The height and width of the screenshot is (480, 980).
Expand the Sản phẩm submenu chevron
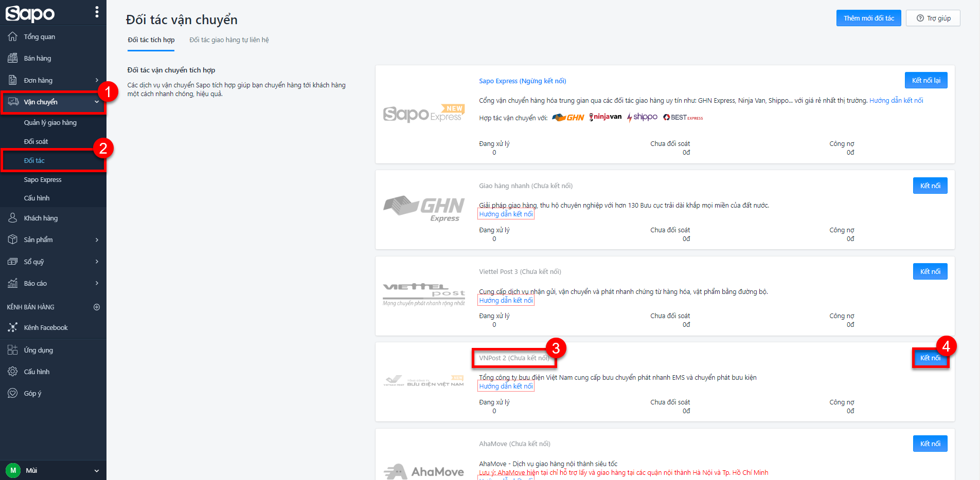coord(97,239)
